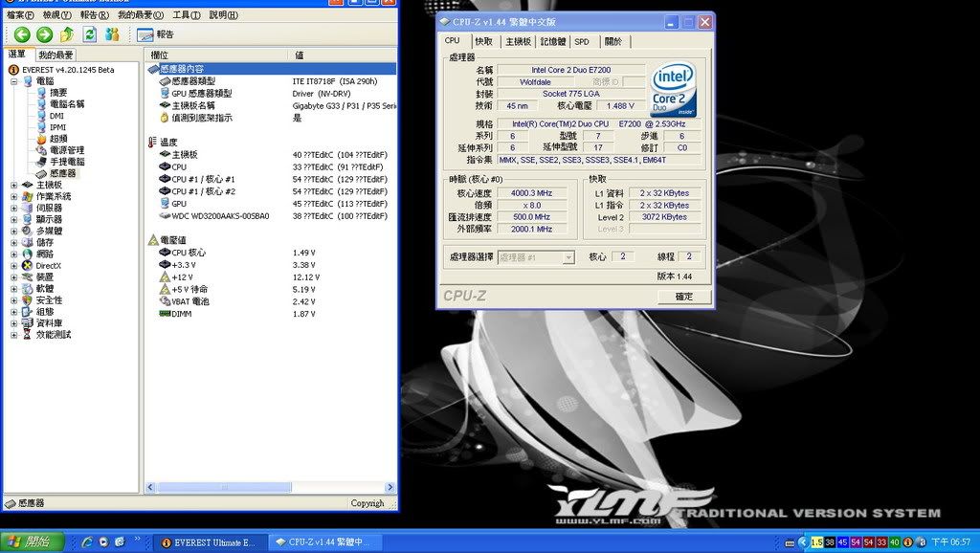Viewport: 980px width, 553px height.
Task: Open the 報告(R) menu in EVEREST
Action: 95,15
